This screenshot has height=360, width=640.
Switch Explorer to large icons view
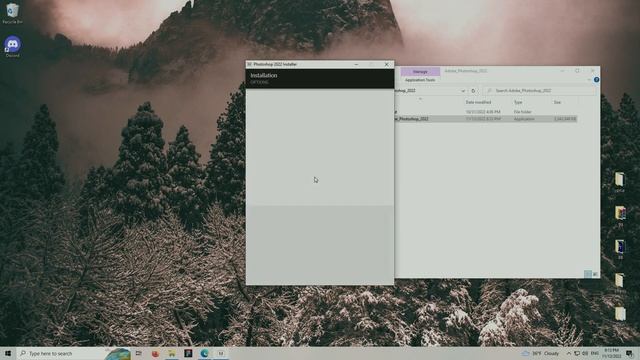point(595,274)
